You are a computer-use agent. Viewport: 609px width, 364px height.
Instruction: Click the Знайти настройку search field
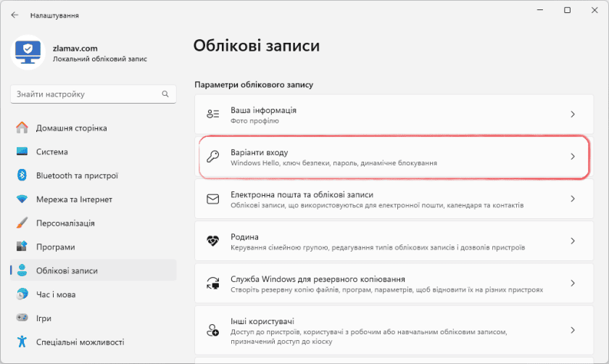(94, 94)
